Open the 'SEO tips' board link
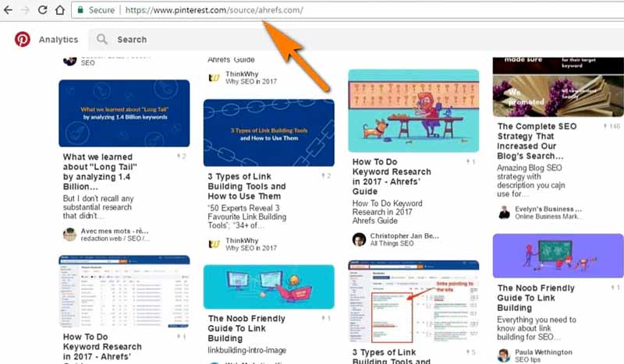 tap(528, 359)
